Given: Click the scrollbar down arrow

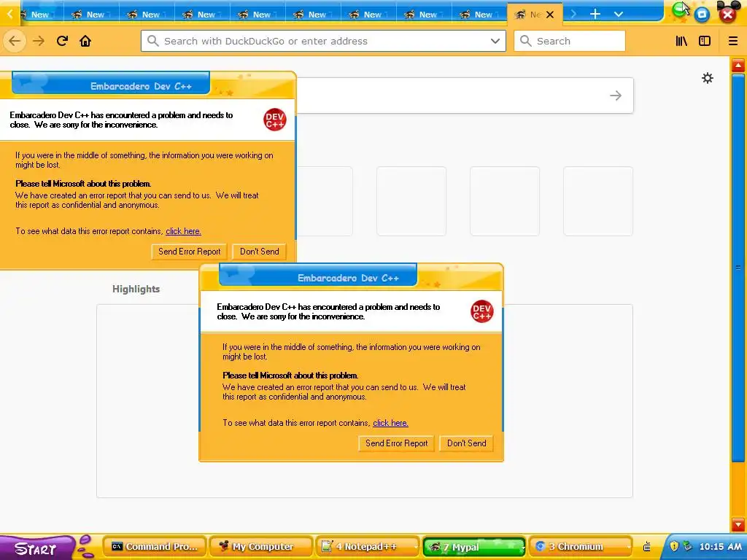Looking at the screenshot, I should point(738,524).
